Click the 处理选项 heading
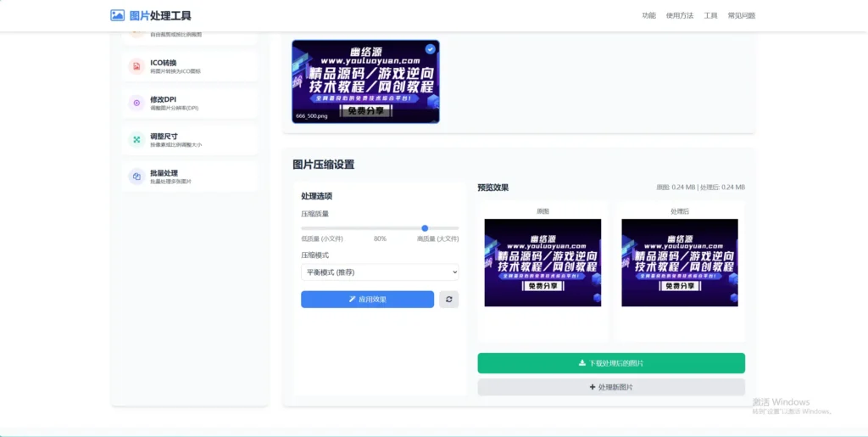 (317, 196)
